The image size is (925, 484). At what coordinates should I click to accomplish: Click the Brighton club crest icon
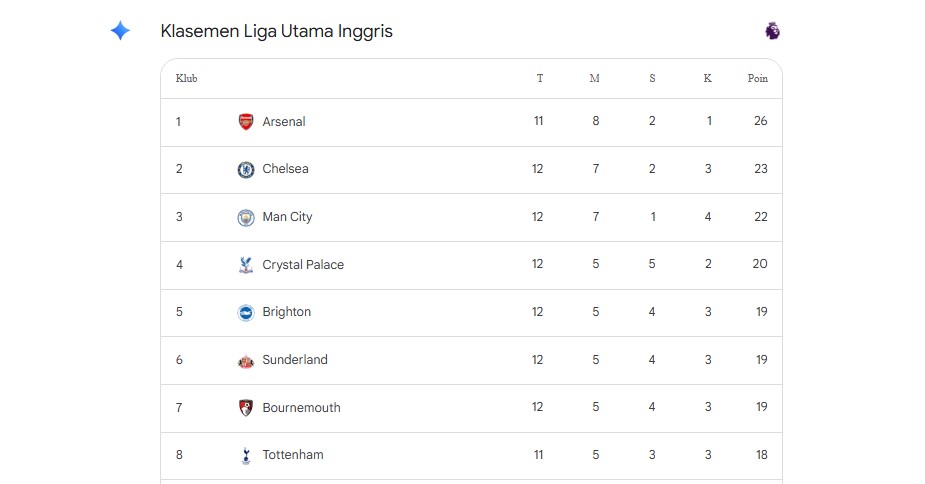246,312
